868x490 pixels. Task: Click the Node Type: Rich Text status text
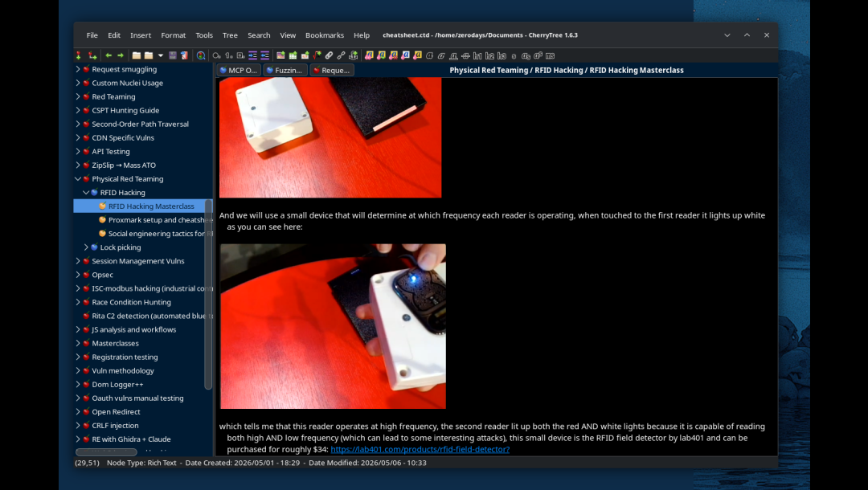(x=141, y=463)
